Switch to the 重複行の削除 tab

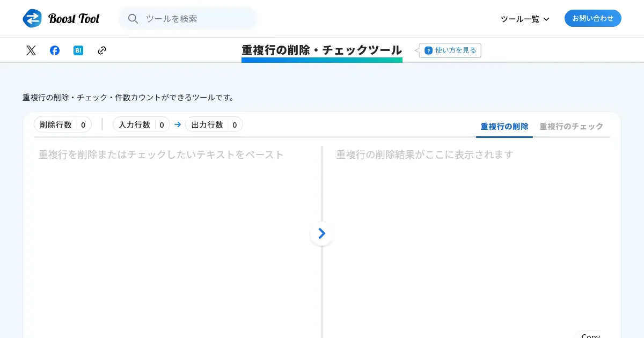[x=504, y=127]
